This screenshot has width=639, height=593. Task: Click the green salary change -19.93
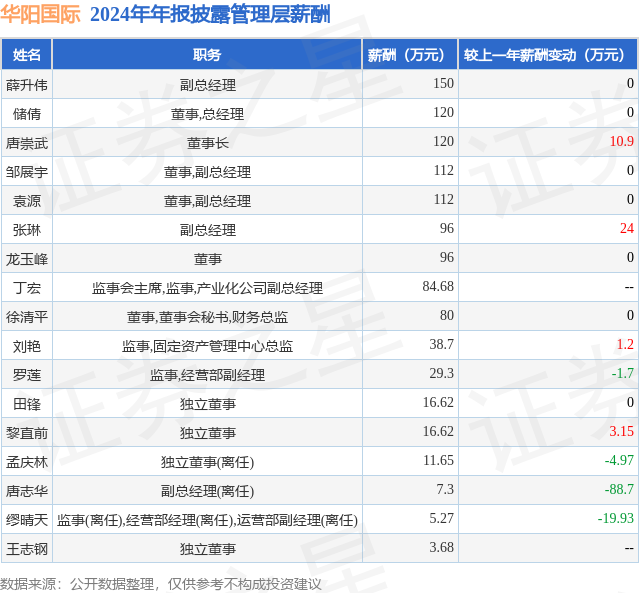pyautogui.click(x=616, y=518)
